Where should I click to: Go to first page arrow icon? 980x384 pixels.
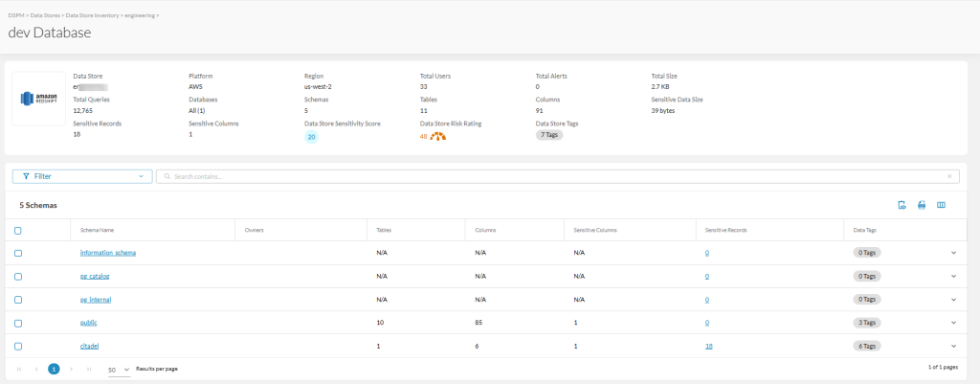coord(19,369)
